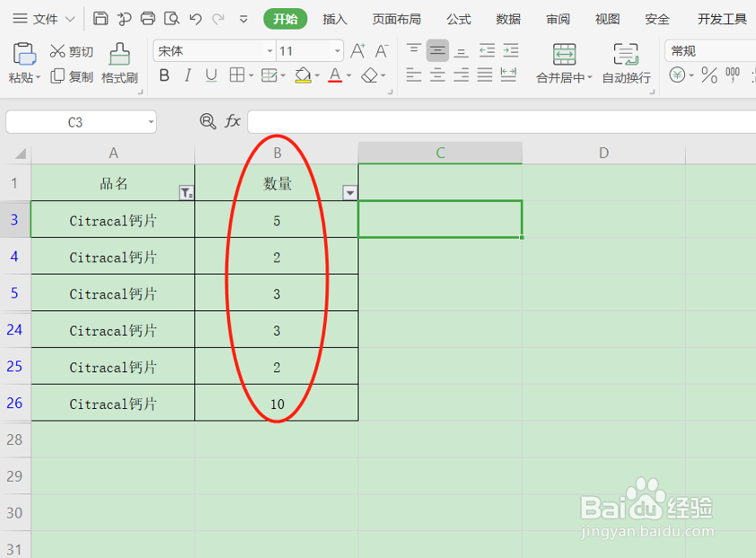Select the cell fill color bucket icon
This screenshot has height=558, width=756.
pyautogui.click(x=303, y=75)
